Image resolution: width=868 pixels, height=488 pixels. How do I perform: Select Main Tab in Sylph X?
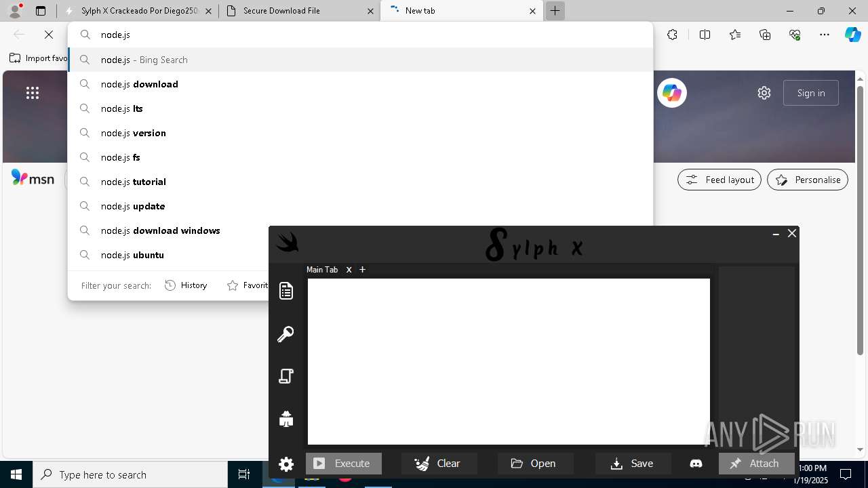pos(322,270)
